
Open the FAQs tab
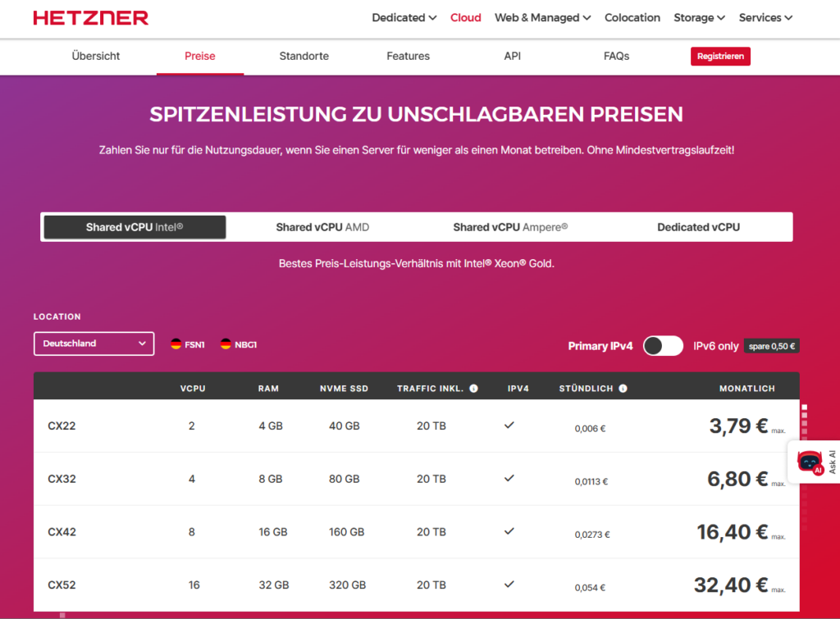616,57
